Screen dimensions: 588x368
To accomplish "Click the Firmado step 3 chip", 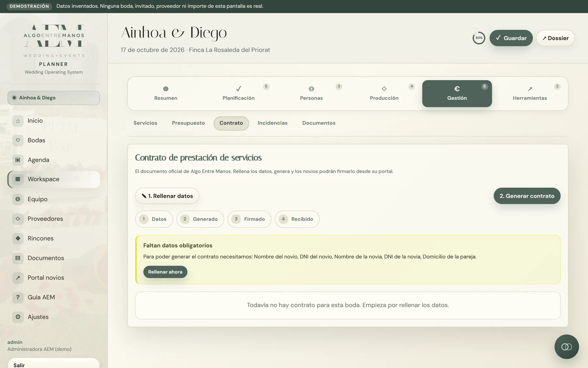I will (x=249, y=219).
